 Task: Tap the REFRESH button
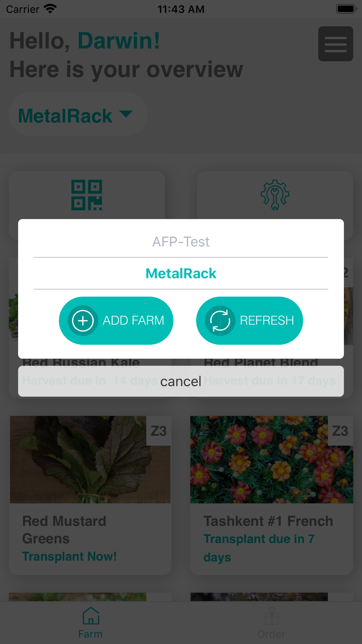249,321
